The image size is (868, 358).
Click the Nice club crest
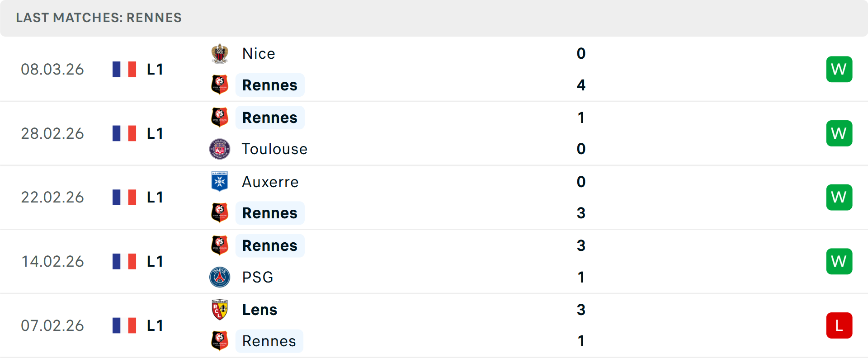pyautogui.click(x=220, y=53)
